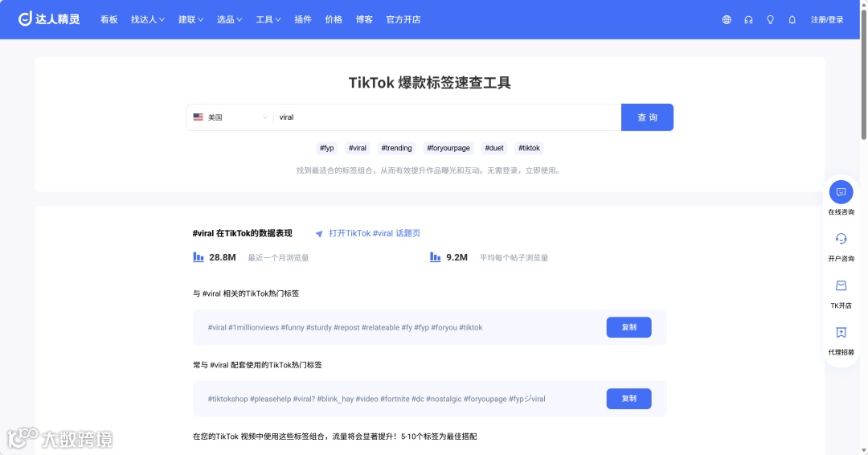868x455 pixels.
Task: Open the 价格 page
Action: [334, 19]
